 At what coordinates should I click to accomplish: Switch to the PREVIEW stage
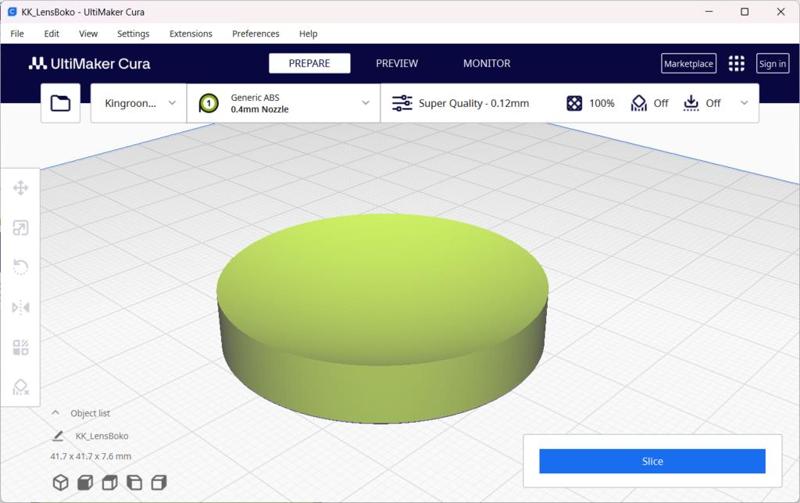pos(397,63)
